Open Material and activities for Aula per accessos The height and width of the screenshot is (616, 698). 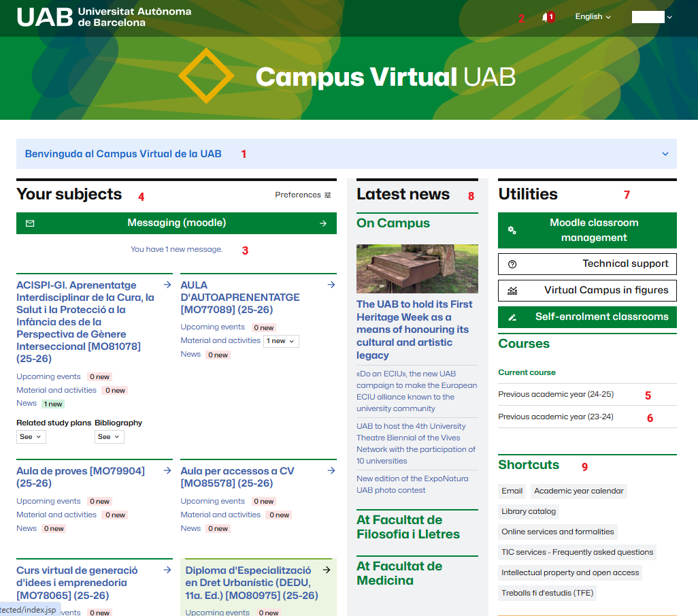point(220,515)
